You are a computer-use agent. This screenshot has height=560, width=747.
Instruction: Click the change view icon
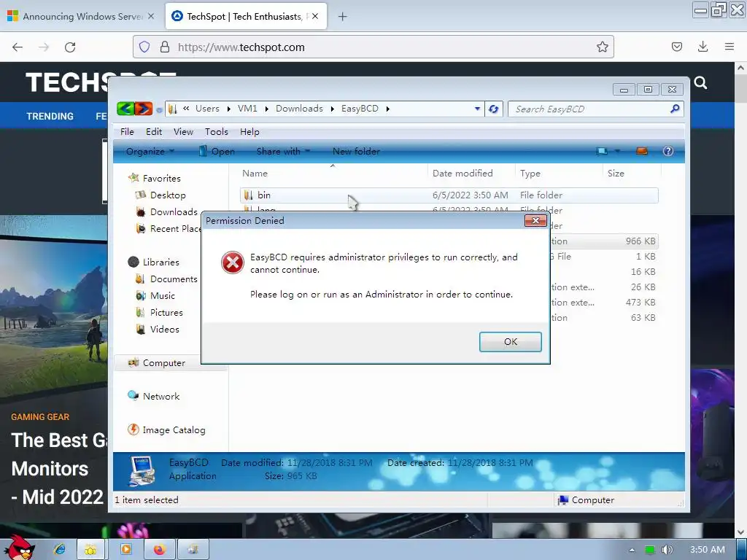pos(602,152)
